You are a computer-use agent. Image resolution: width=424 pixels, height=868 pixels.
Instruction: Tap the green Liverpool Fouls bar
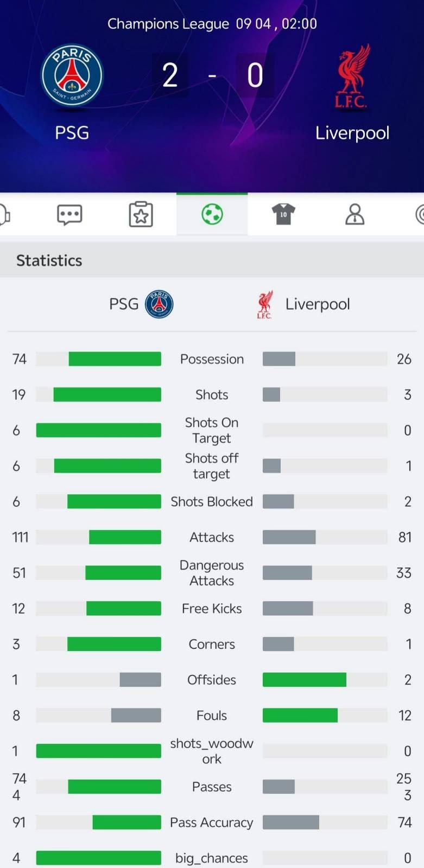point(300,716)
